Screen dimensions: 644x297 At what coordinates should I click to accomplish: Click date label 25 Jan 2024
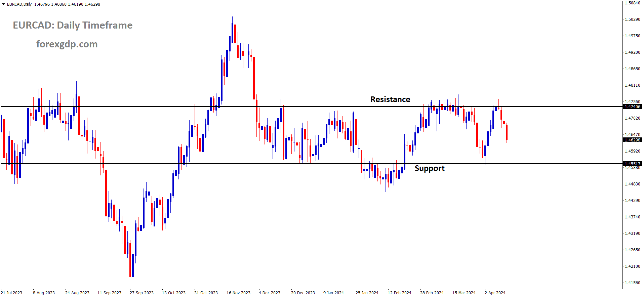click(367, 293)
